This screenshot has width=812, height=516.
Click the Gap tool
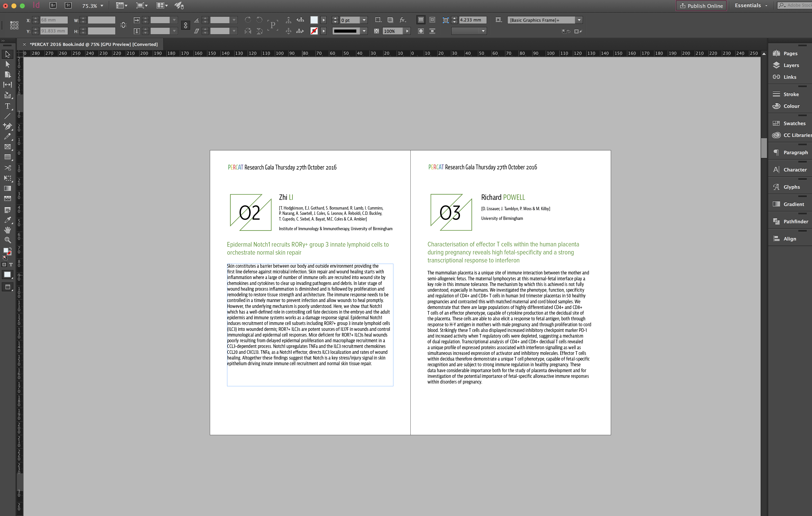[7, 85]
